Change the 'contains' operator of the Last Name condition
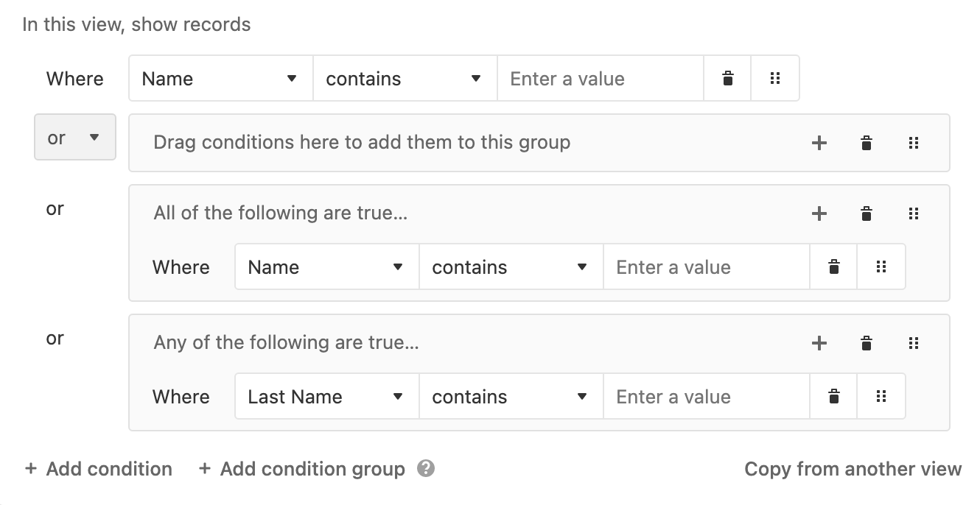Screen dimensions: 980x505 point(511,397)
